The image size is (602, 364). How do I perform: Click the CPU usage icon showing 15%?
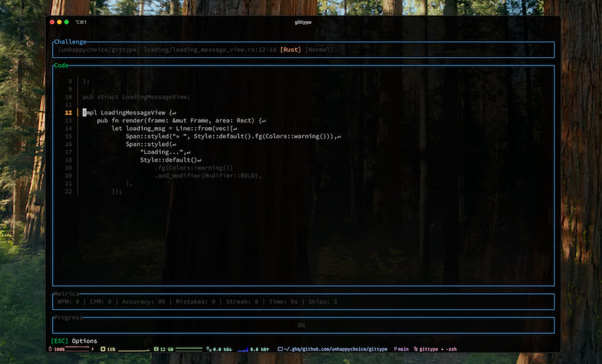(102, 350)
